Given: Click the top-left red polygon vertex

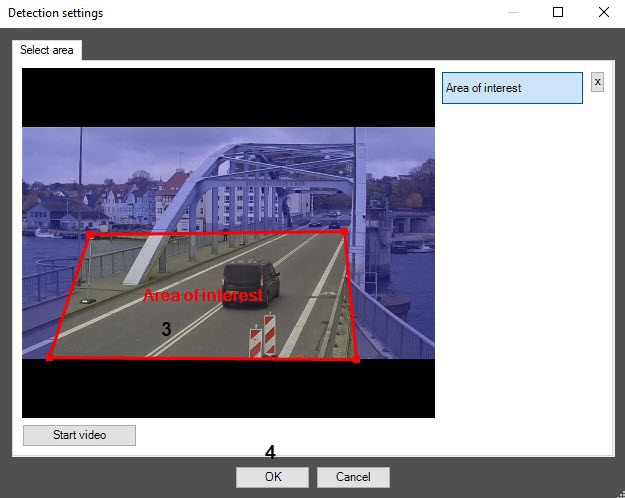Looking at the screenshot, I should 89,235.
